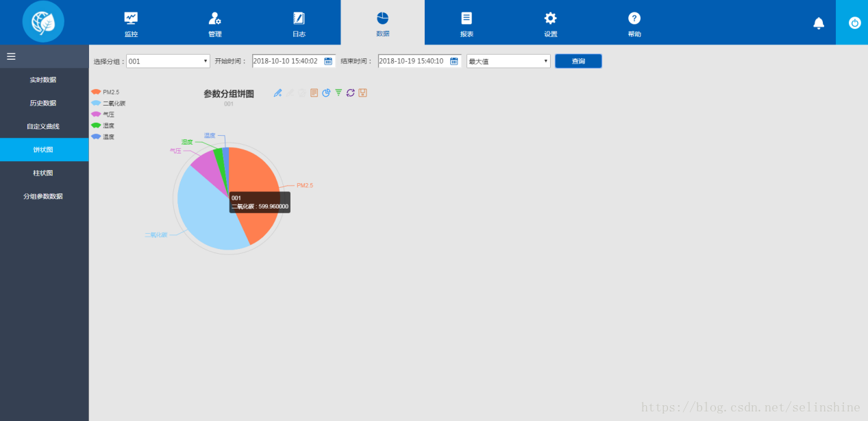Screen dimensions: 868x421
Task: Open the end time calendar picker
Action: 454,61
